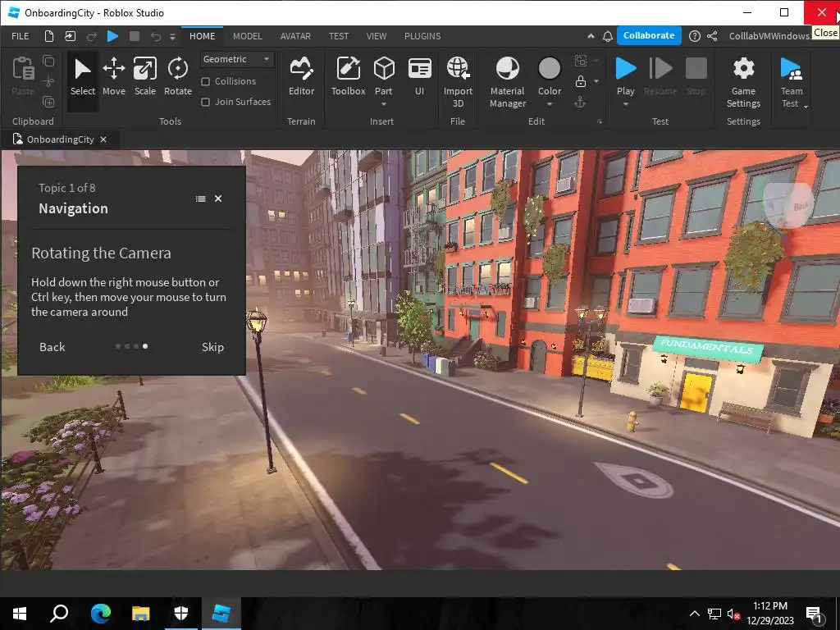This screenshot has height=630, width=840.
Task: Click the ColllabVMWindows account name
Action: click(769, 36)
